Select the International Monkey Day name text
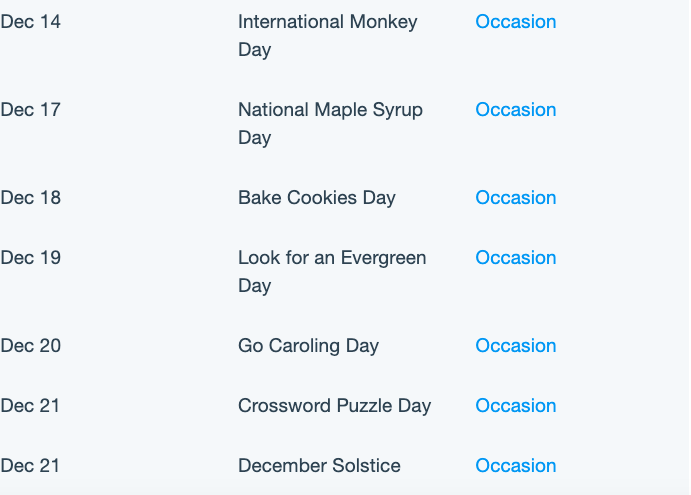The image size is (691, 495). point(327,35)
